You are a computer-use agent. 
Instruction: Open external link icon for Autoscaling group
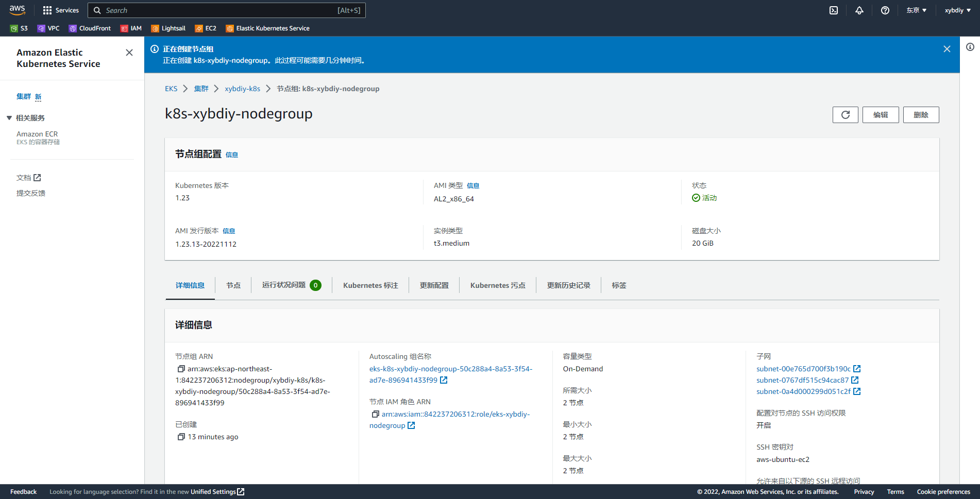tap(444, 380)
